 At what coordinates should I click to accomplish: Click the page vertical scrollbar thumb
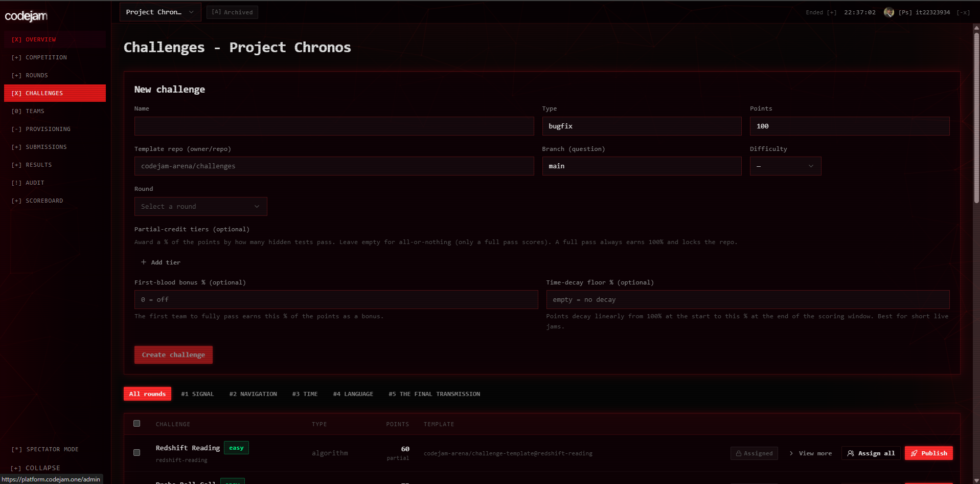tap(976, 119)
